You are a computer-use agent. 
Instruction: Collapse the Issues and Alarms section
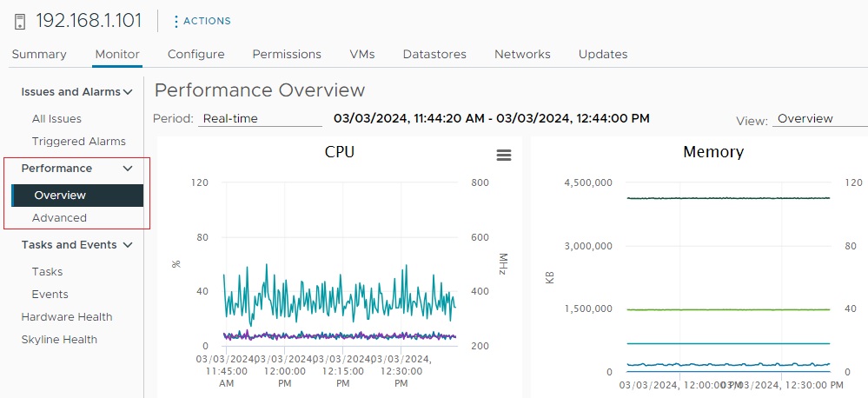pyautogui.click(x=128, y=92)
